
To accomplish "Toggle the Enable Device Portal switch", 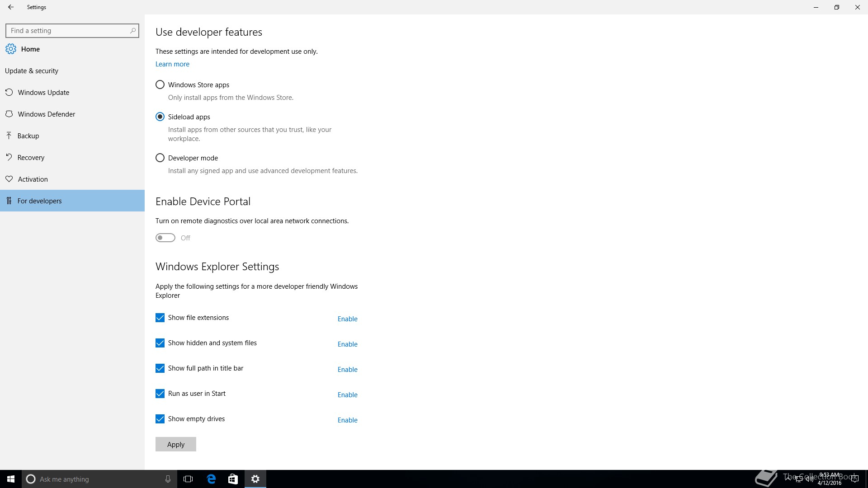I will (x=165, y=238).
